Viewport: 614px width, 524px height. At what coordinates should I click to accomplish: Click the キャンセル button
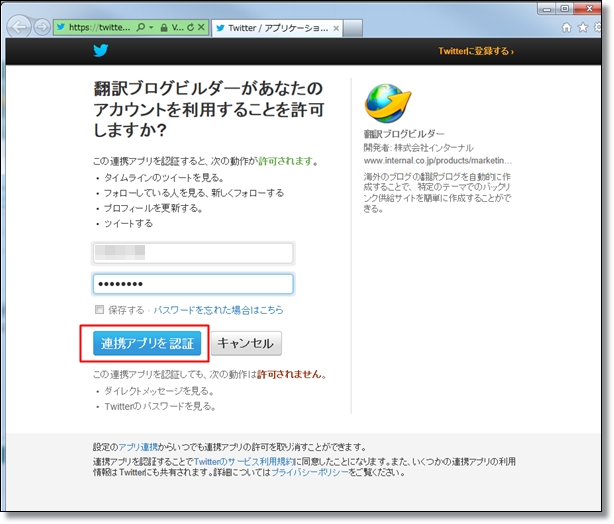[246, 344]
